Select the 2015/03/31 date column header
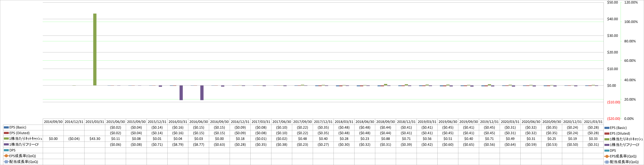The height and width of the screenshot is (165, 644). [x=95, y=122]
